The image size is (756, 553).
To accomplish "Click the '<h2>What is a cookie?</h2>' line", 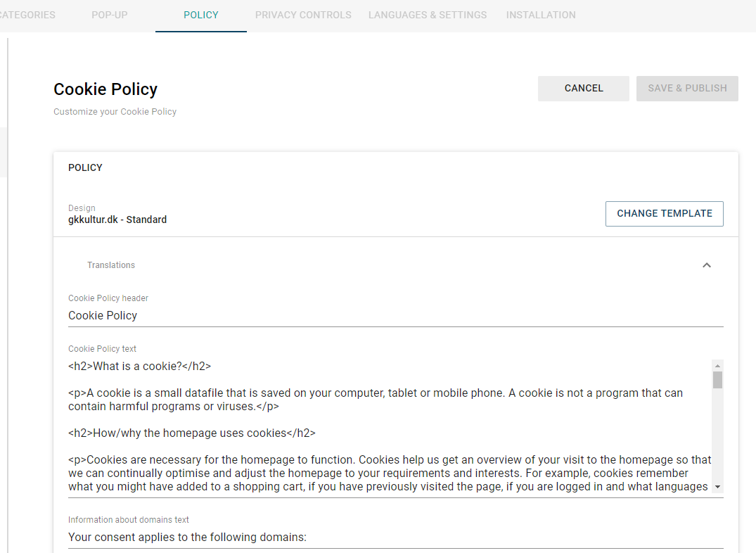I will [x=139, y=367].
